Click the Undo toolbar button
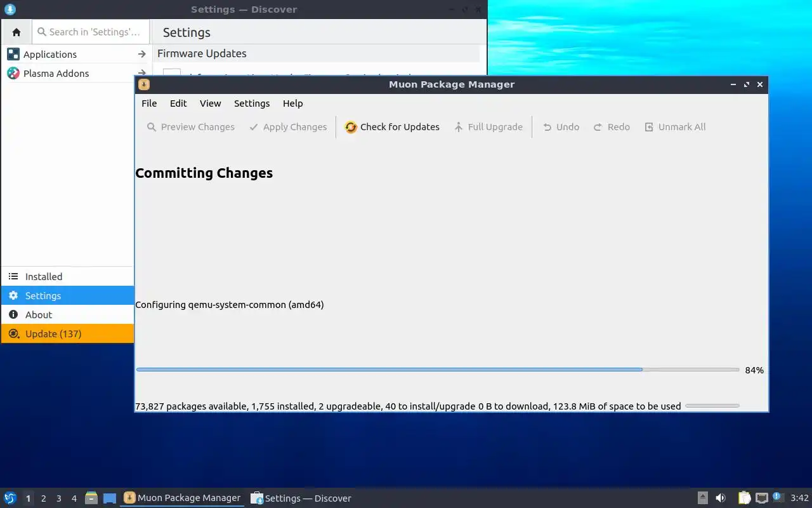The height and width of the screenshot is (508, 812). pos(561,127)
